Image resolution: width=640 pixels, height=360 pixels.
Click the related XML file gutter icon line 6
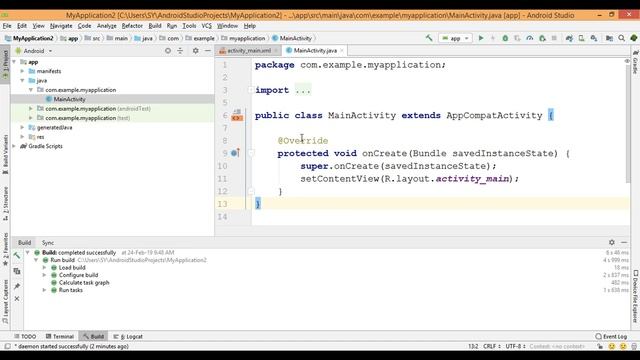pos(237,118)
